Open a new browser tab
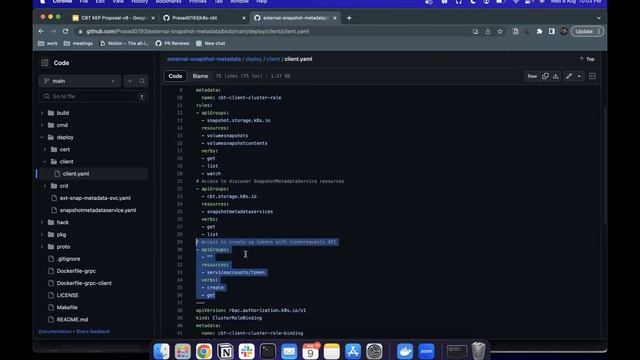Image resolution: width=640 pixels, height=360 pixels. point(349,18)
